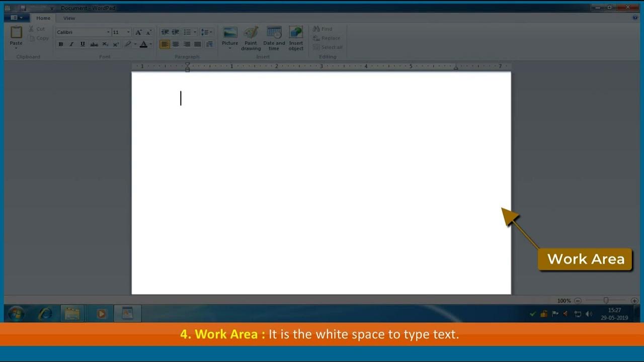Click Replace in Editing group

pos(326,38)
